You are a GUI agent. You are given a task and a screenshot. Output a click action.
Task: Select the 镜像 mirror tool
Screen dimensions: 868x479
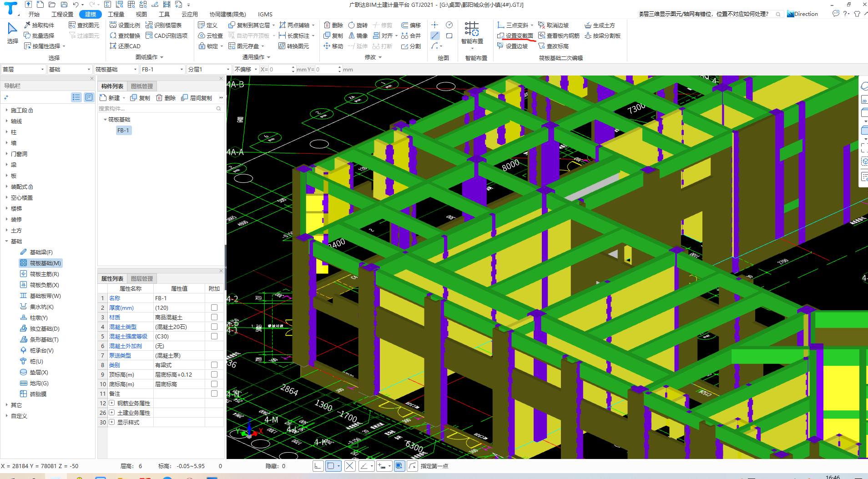point(358,35)
